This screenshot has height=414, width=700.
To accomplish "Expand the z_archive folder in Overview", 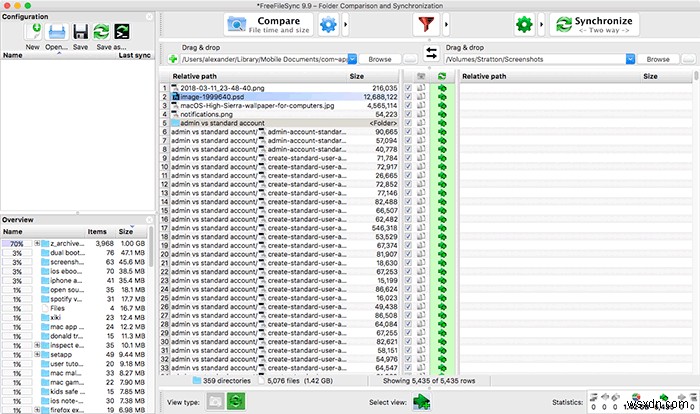I will click(x=37, y=243).
